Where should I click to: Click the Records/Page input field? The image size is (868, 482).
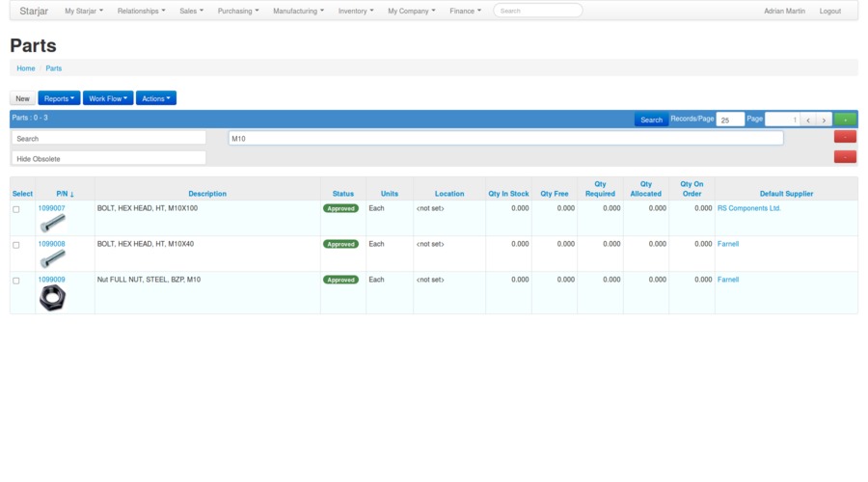point(730,120)
